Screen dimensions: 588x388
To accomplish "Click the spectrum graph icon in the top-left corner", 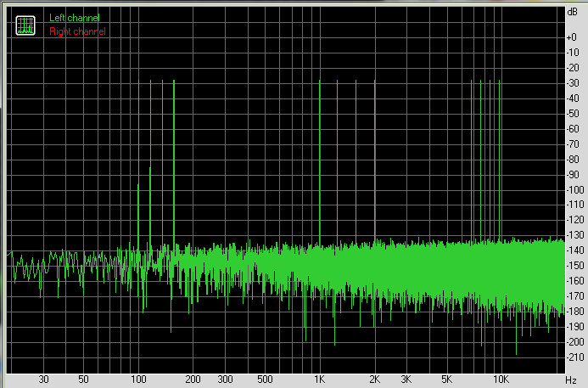I will tap(25, 25).
